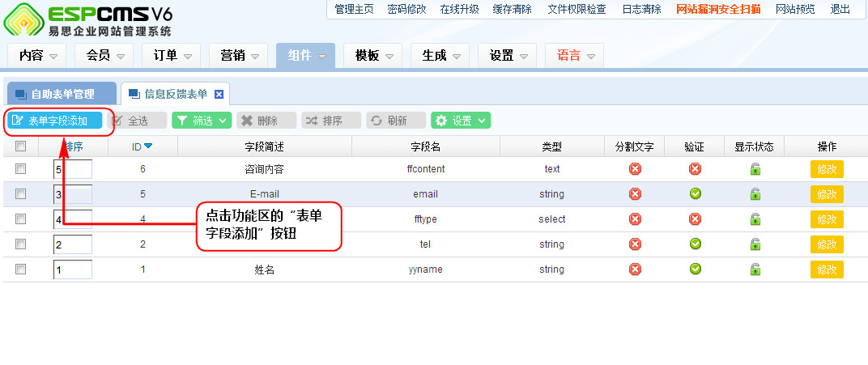Click red verification X for fftype row
Screen dimensions: 868x365
click(x=695, y=219)
